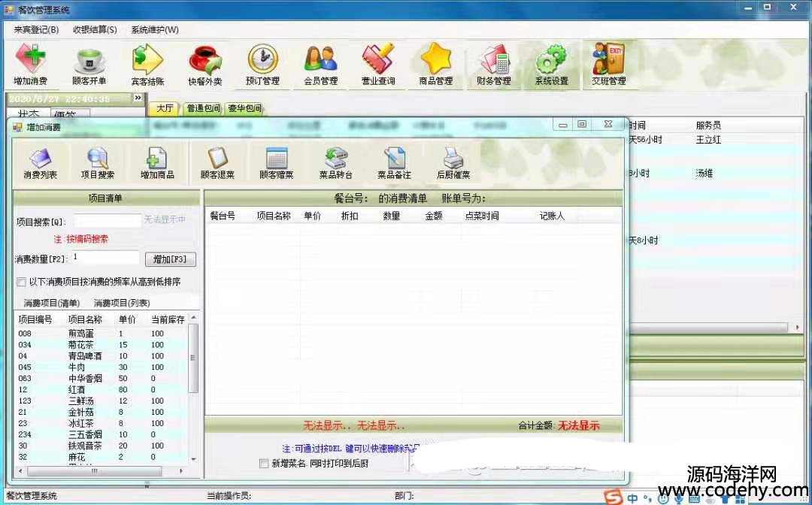
Task: Click the 项目编号 column header
Action: click(35, 319)
